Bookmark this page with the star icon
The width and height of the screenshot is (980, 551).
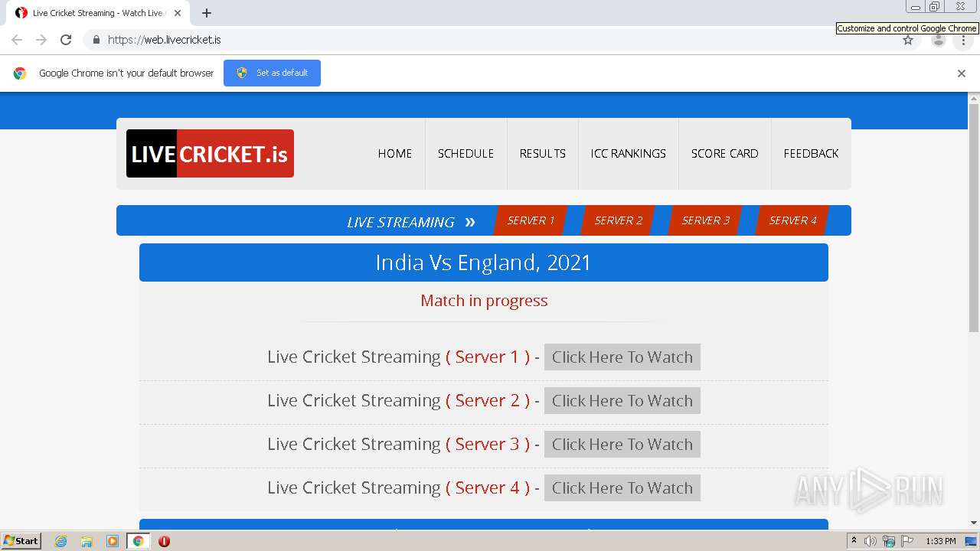point(908,40)
